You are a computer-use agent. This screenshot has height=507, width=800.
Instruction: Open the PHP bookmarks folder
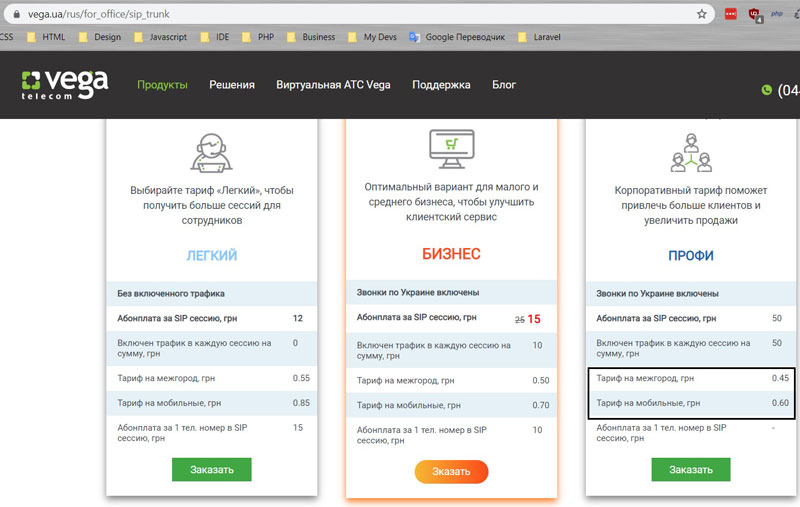coord(258,37)
